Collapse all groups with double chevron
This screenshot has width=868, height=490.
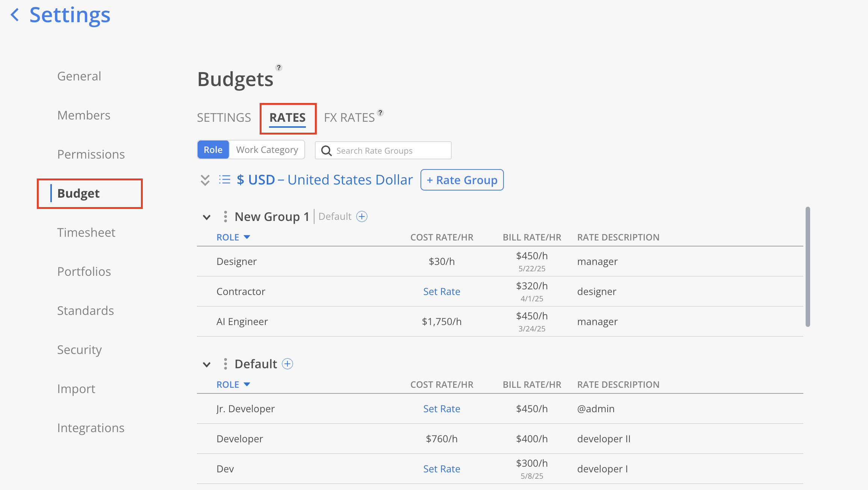(x=205, y=180)
